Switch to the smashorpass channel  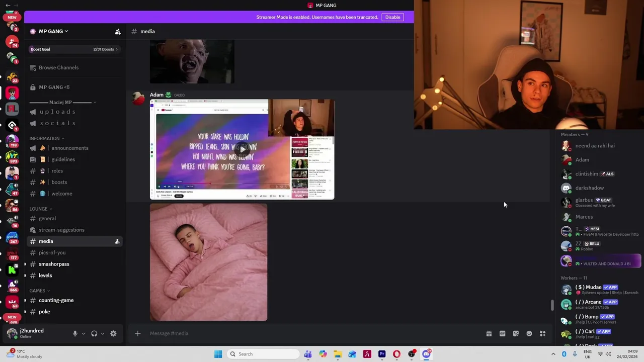click(x=74, y=264)
